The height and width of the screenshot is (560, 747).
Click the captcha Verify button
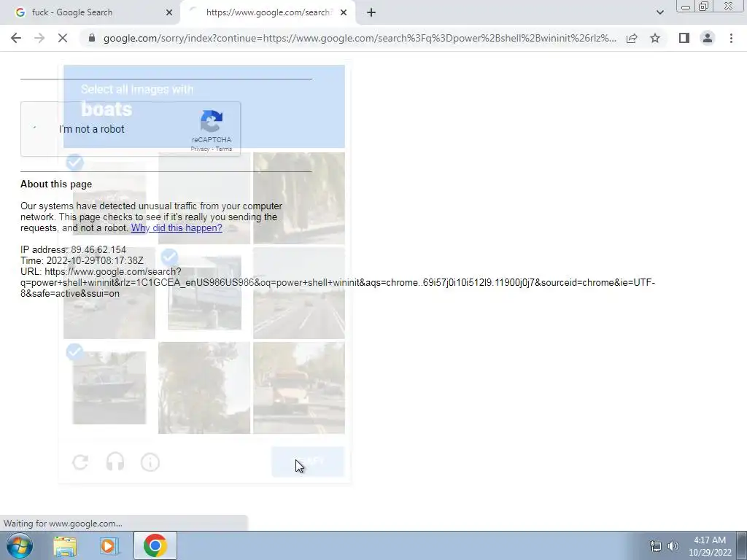308,462
